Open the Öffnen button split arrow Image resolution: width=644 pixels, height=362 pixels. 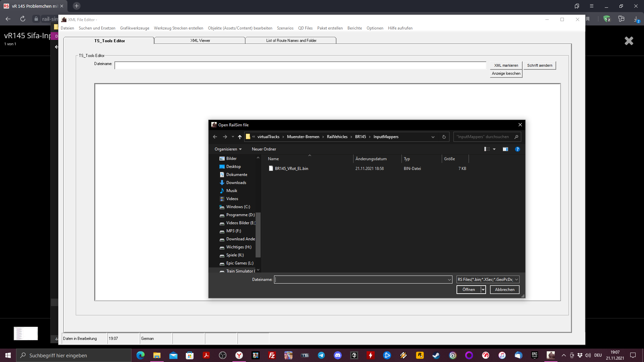click(x=483, y=290)
